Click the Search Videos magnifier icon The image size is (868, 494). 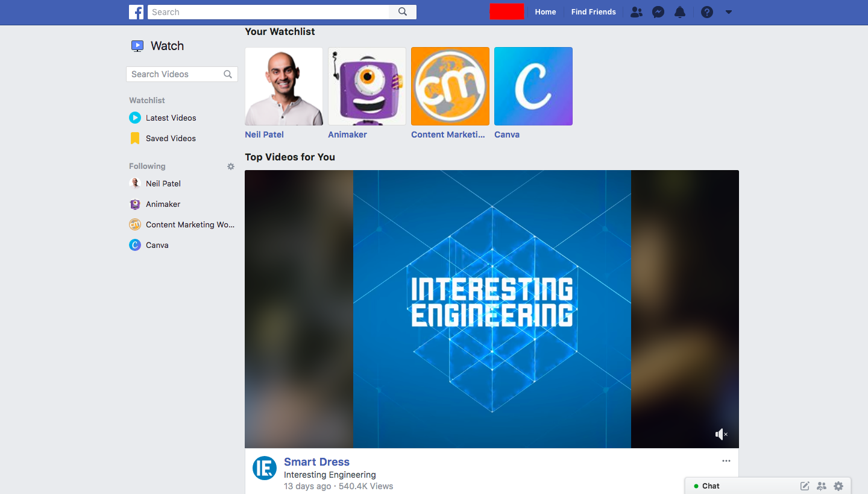click(228, 74)
